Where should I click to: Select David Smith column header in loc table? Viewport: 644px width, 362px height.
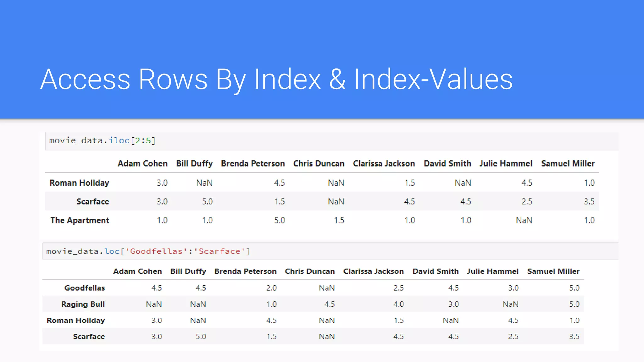click(436, 271)
